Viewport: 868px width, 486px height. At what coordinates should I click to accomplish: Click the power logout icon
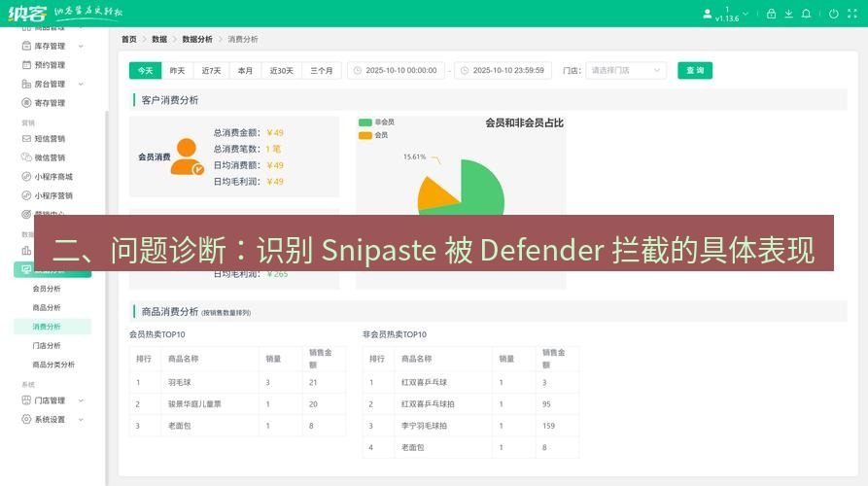point(833,14)
